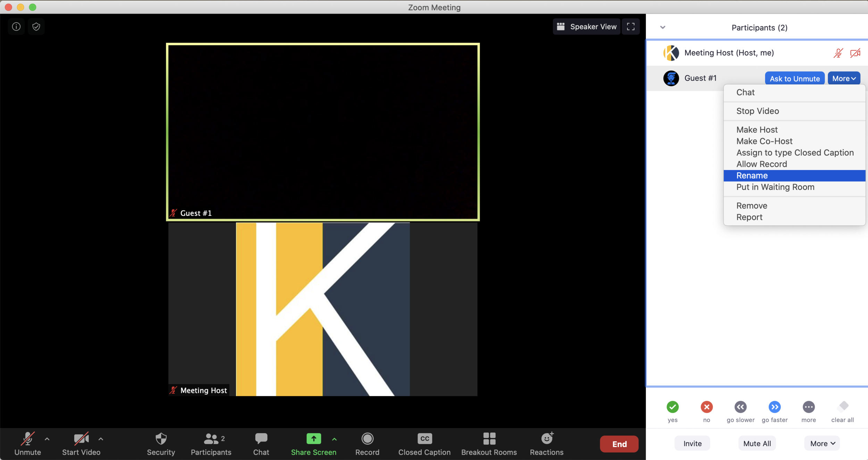The width and height of the screenshot is (868, 460).
Task: Click the Ask to Unmute button
Action: [794, 78]
